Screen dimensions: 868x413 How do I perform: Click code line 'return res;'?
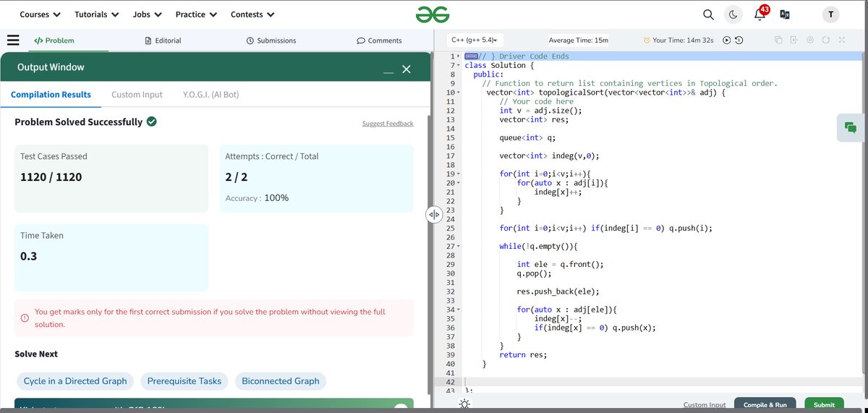[523, 355]
